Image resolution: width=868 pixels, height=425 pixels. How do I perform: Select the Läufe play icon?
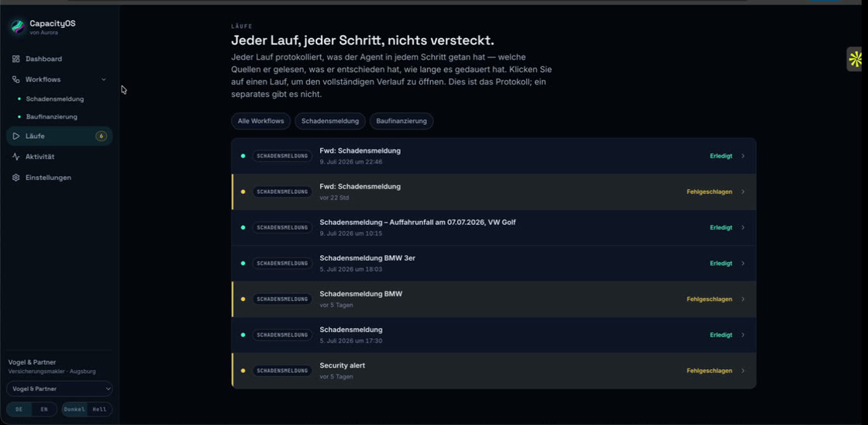click(x=16, y=136)
